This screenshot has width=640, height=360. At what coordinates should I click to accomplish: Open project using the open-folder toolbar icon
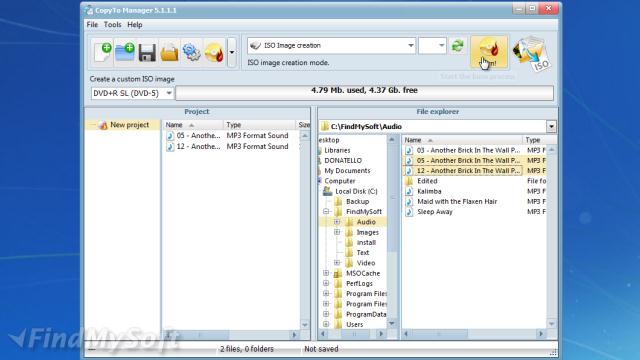(x=169, y=53)
